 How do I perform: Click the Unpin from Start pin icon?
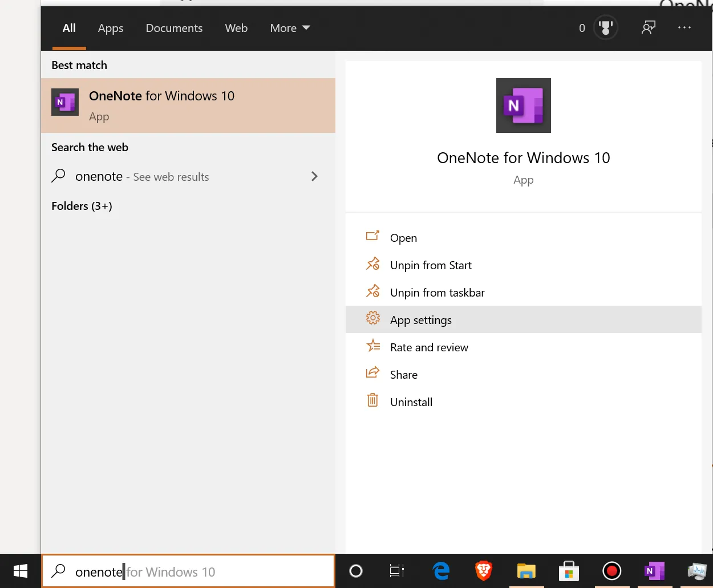tap(372, 263)
